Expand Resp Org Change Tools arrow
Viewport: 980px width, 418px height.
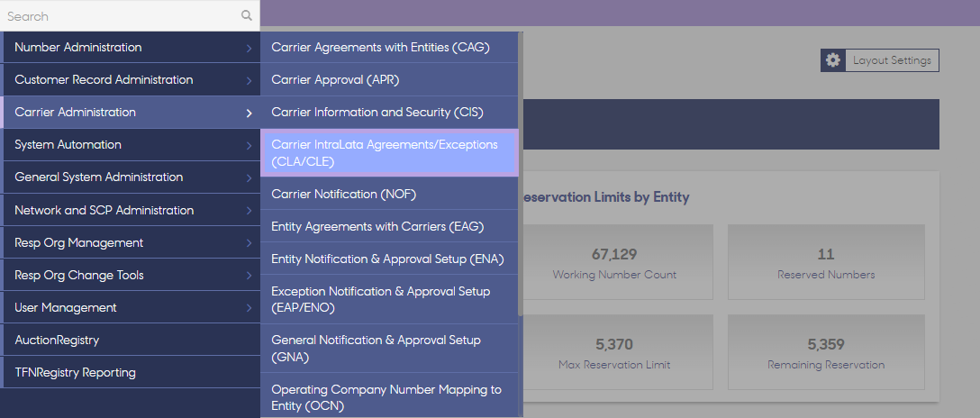[249, 276]
